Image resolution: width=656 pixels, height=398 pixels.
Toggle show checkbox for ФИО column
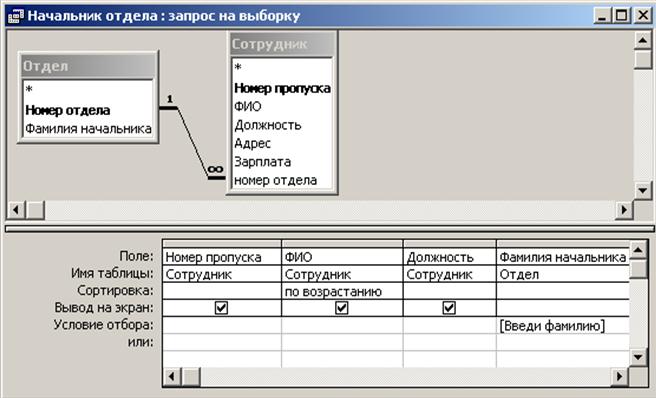point(341,308)
